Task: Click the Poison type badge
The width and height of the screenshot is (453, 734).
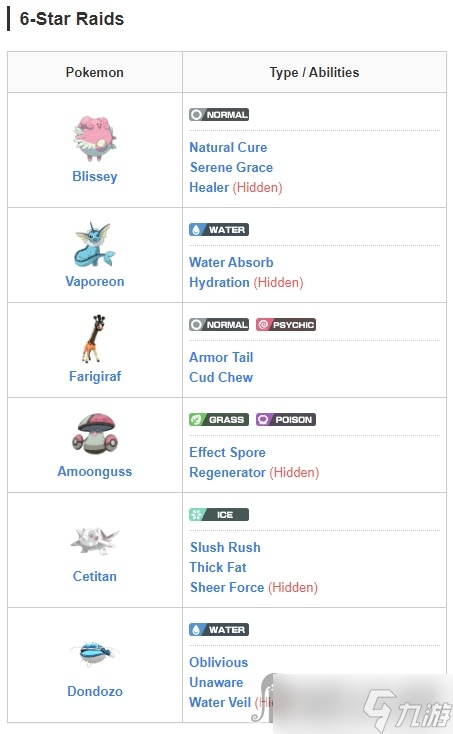Action: (x=285, y=419)
